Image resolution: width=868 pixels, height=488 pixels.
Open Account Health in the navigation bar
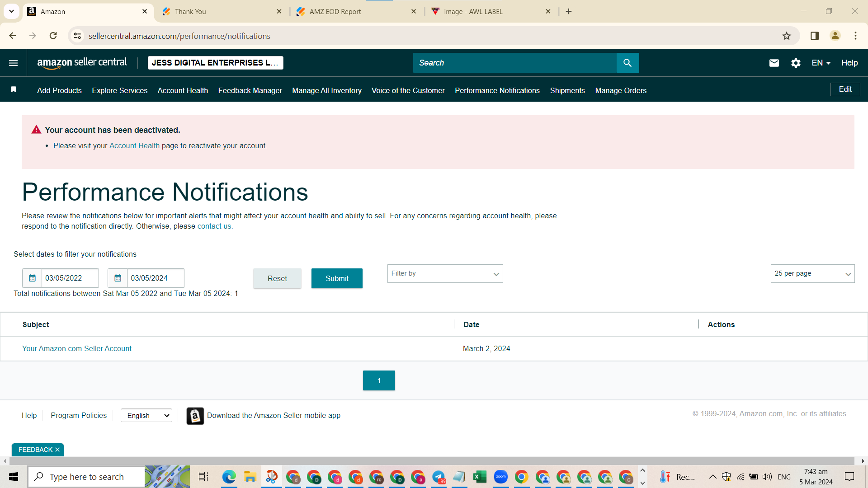[183, 90]
